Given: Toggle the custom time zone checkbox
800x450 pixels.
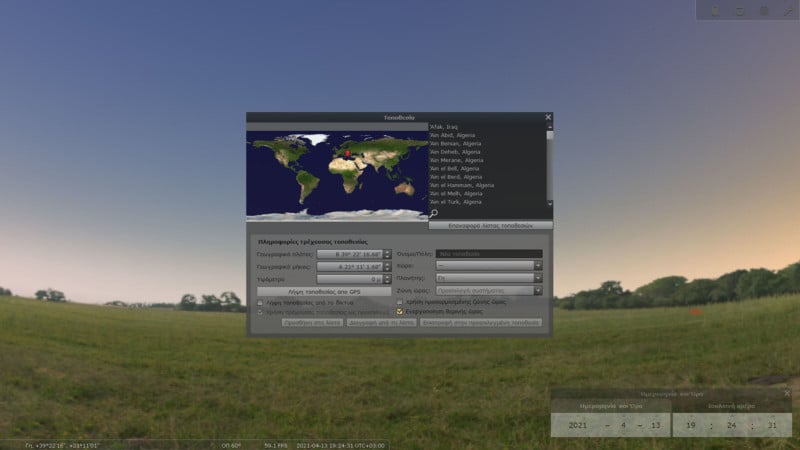Looking at the screenshot, I should 401,301.
